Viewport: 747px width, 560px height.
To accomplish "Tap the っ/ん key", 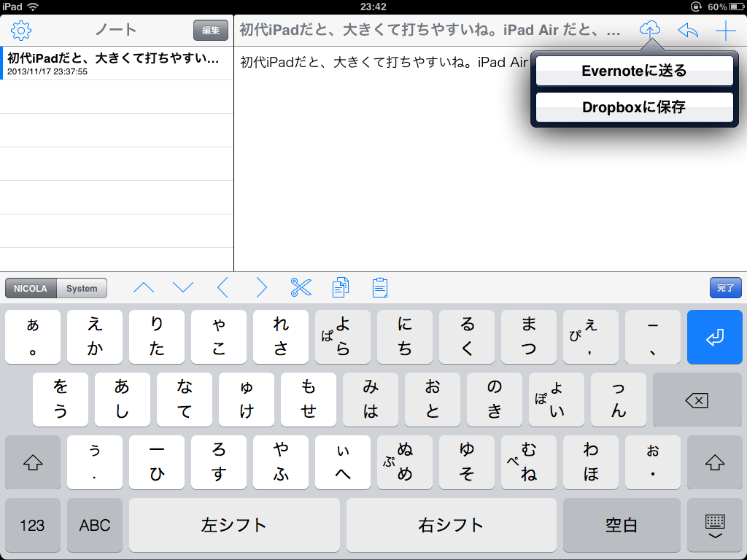I will pyautogui.click(x=619, y=400).
